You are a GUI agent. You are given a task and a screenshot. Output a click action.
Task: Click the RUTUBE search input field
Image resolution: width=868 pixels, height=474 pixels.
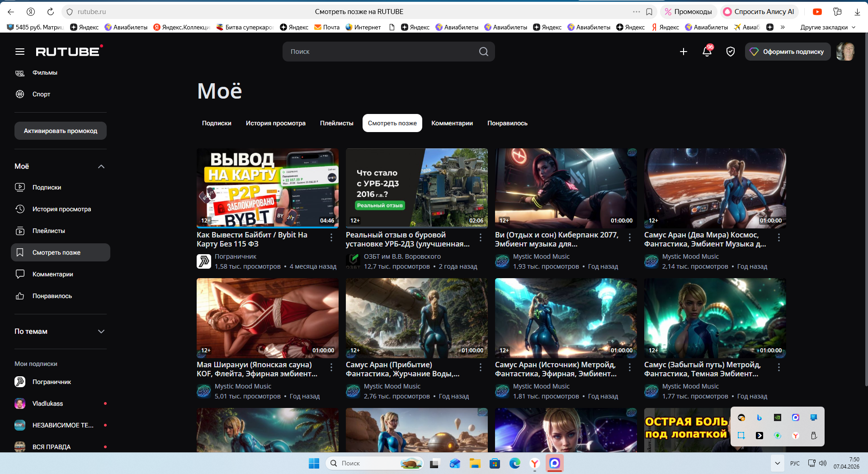[x=380, y=52]
